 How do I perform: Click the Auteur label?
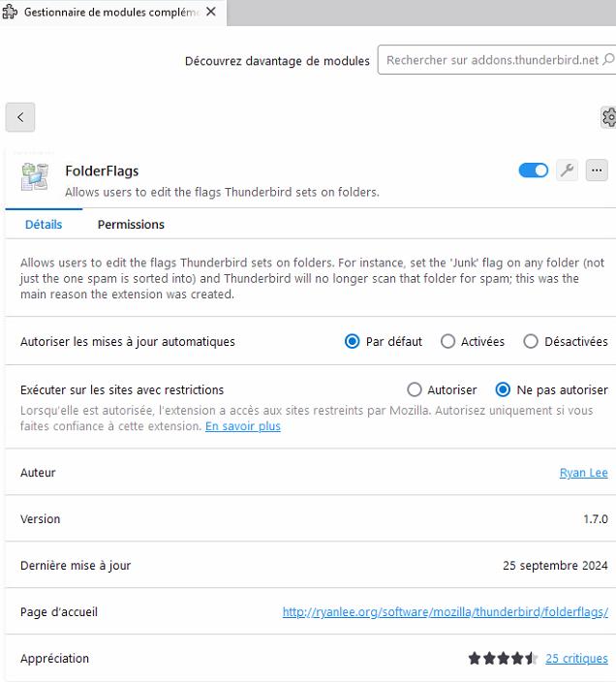(x=38, y=473)
